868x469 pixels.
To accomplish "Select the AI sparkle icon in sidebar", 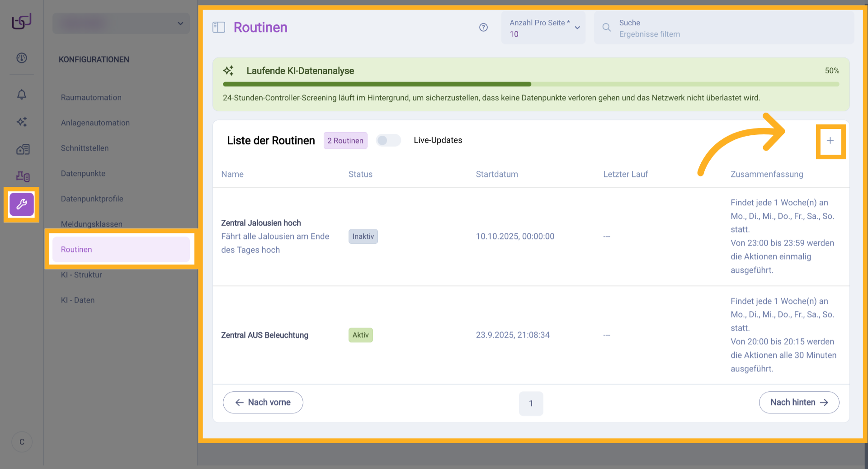I will (22, 122).
